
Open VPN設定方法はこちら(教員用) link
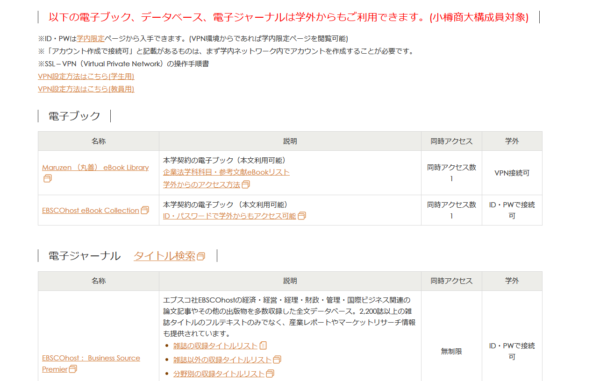coord(86,89)
